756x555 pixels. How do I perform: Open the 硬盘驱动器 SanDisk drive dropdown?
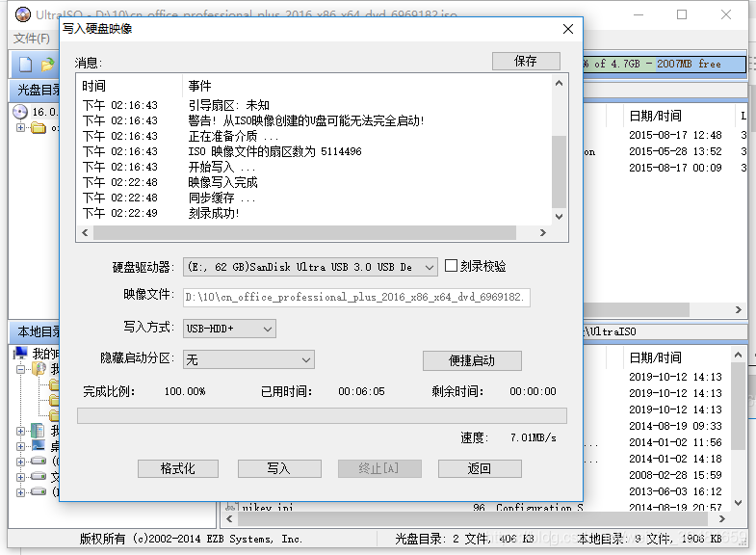pos(310,267)
